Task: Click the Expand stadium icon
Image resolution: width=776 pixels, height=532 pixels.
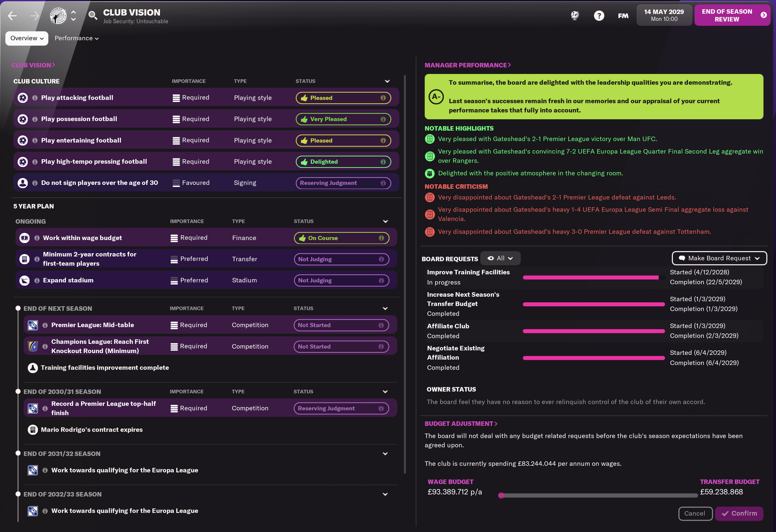Action: click(24, 281)
